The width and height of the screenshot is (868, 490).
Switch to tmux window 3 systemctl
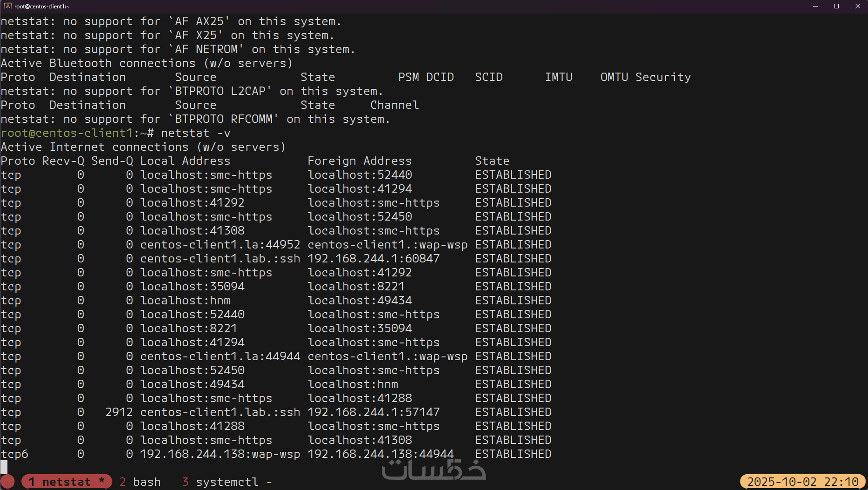(220, 482)
